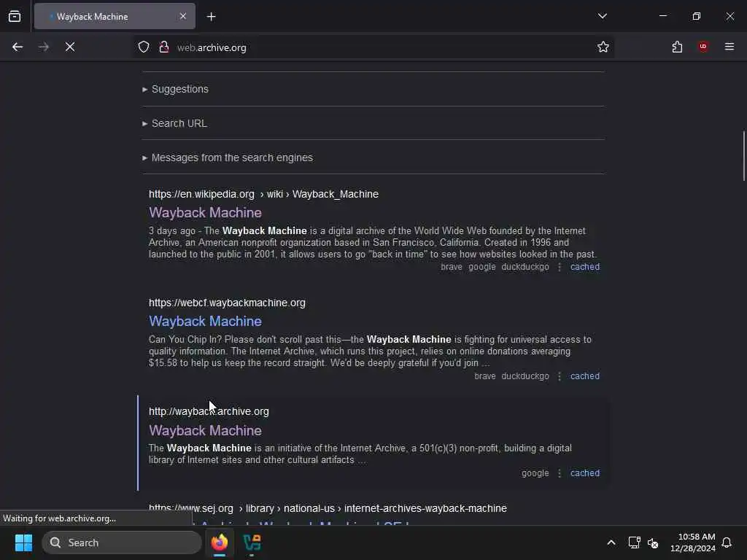Open the clock showing 10:58 AM
Image resolution: width=747 pixels, height=560 pixels.
(693, 542)
